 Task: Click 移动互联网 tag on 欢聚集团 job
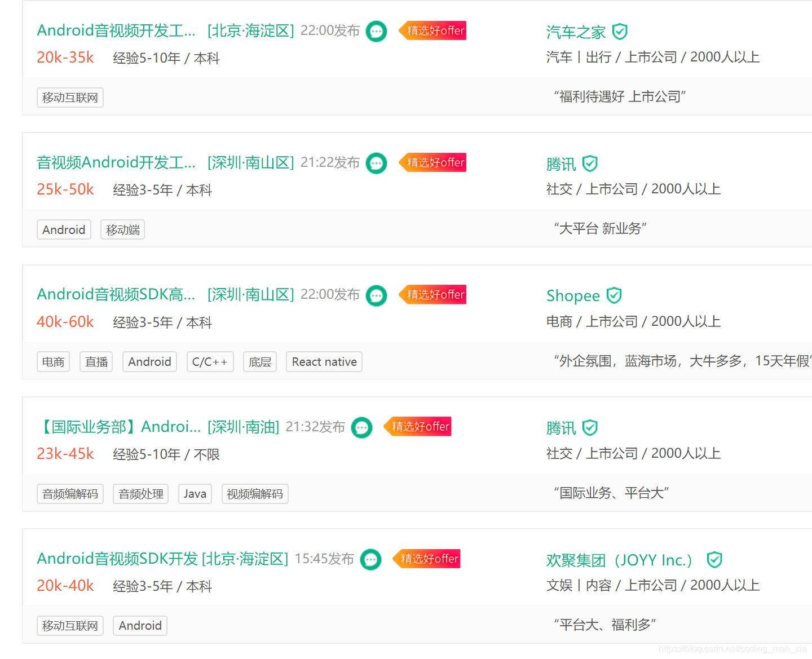[70, 626]
